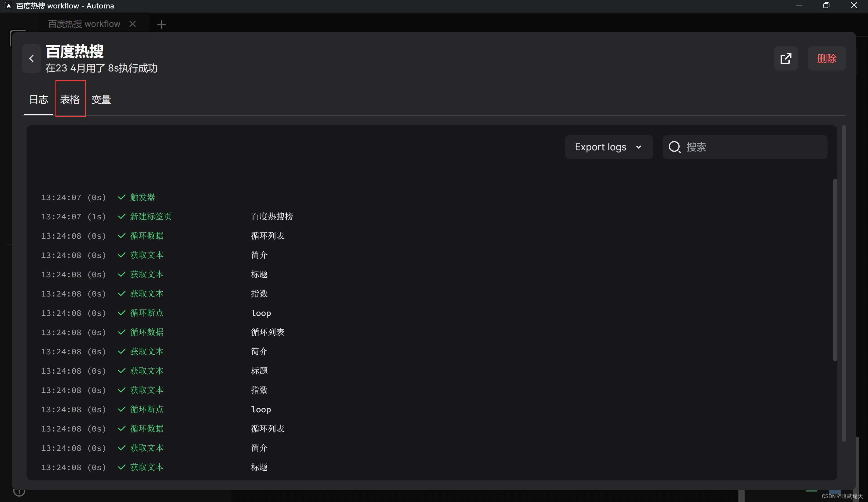Click the 百度热搜 heading
Viewport: 868px width, 502px height.
(74, 51)
